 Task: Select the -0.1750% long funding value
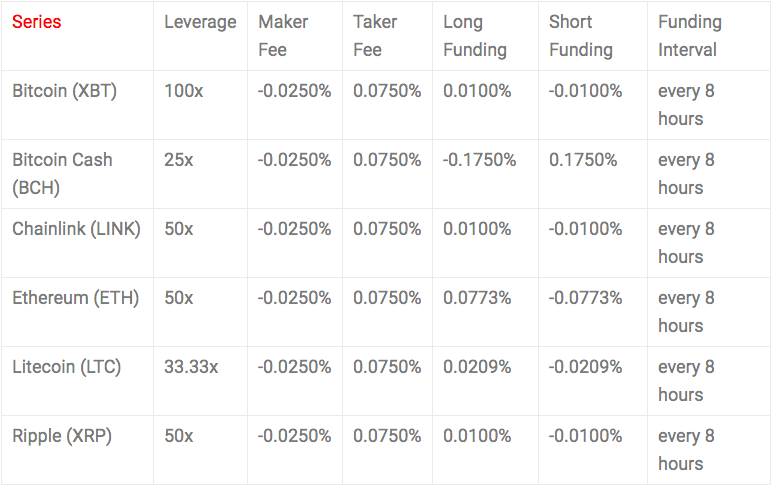[479, 160]
